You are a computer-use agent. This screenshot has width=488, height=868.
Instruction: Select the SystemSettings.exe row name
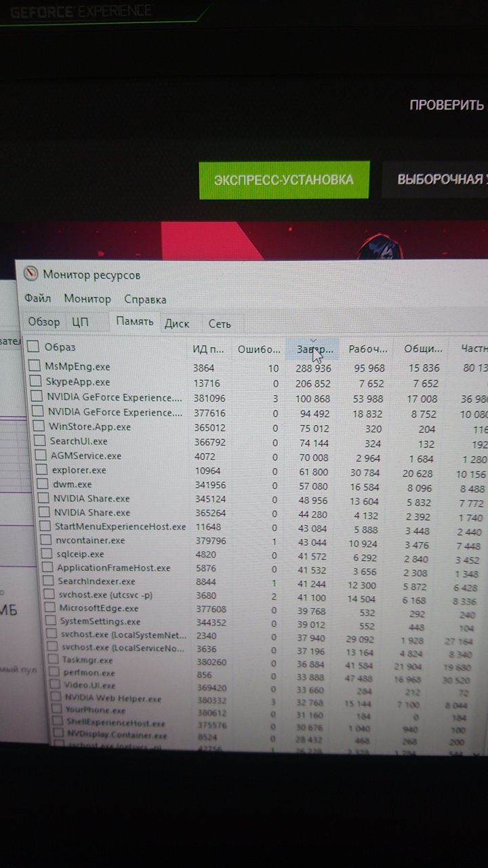100,620
